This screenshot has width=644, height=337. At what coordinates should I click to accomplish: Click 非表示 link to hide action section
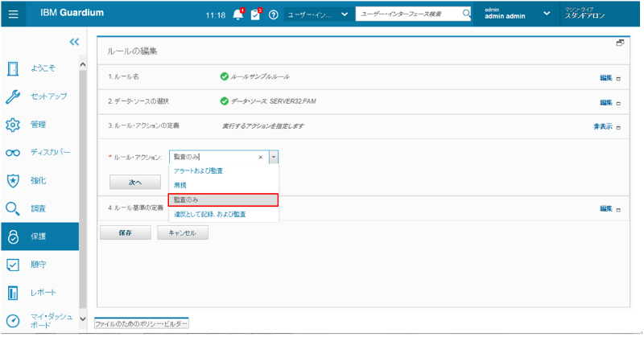click(603, 126)
